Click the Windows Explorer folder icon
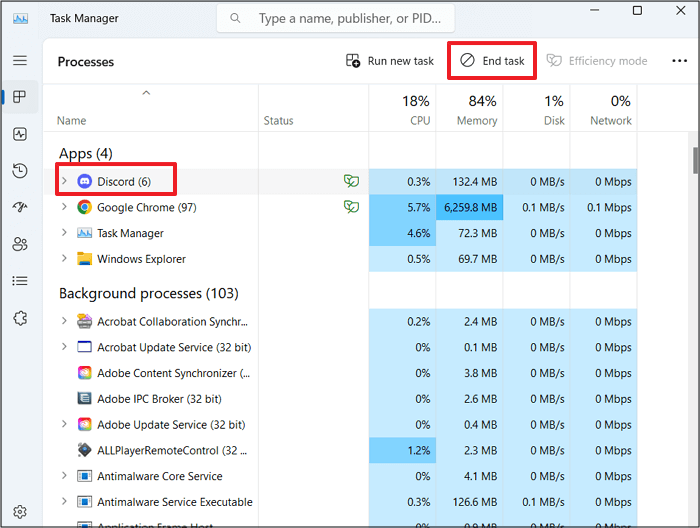 (84, 259)
